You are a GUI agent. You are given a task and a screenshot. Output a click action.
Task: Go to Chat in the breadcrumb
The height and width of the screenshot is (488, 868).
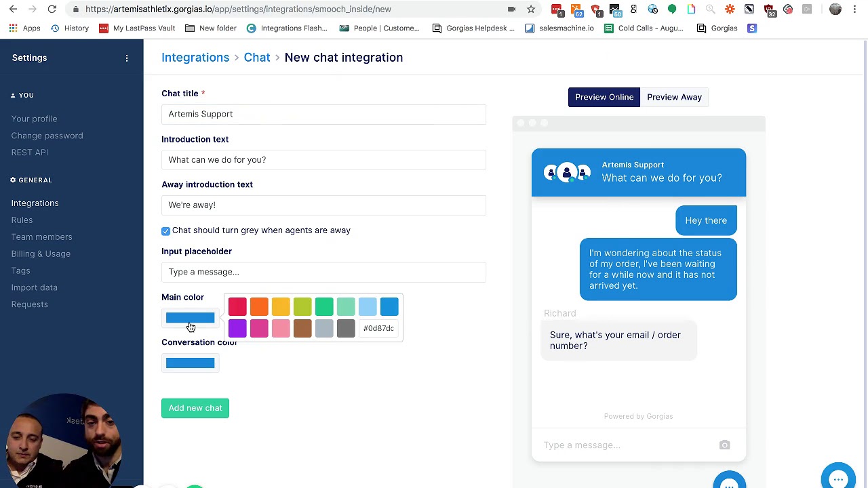pos(257,58)
